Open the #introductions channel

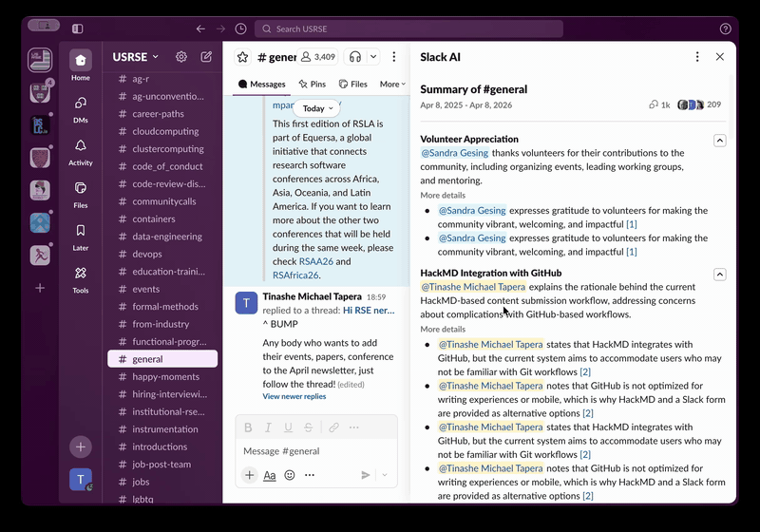(162, 446)
